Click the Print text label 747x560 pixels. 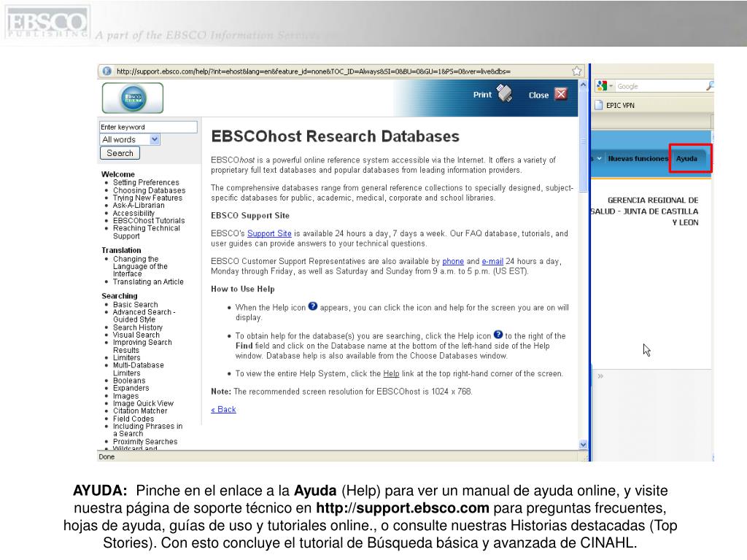(x=482, y=95)
